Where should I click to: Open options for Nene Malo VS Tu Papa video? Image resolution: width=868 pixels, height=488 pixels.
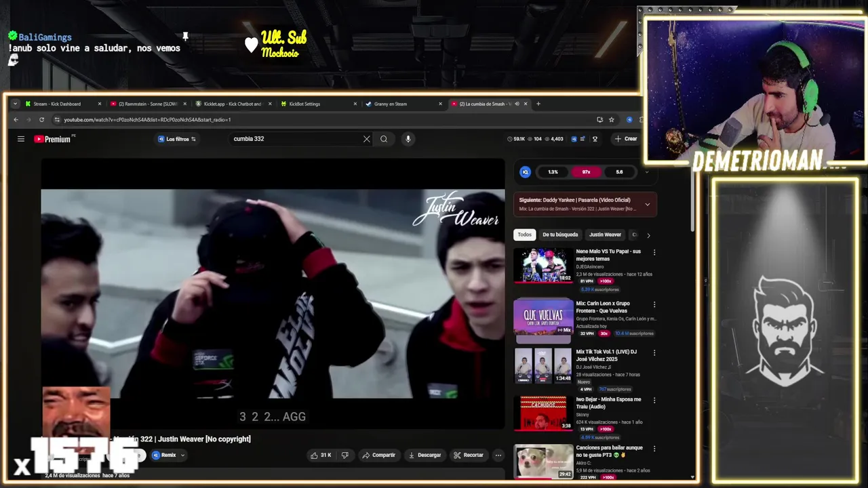point(654,252)
